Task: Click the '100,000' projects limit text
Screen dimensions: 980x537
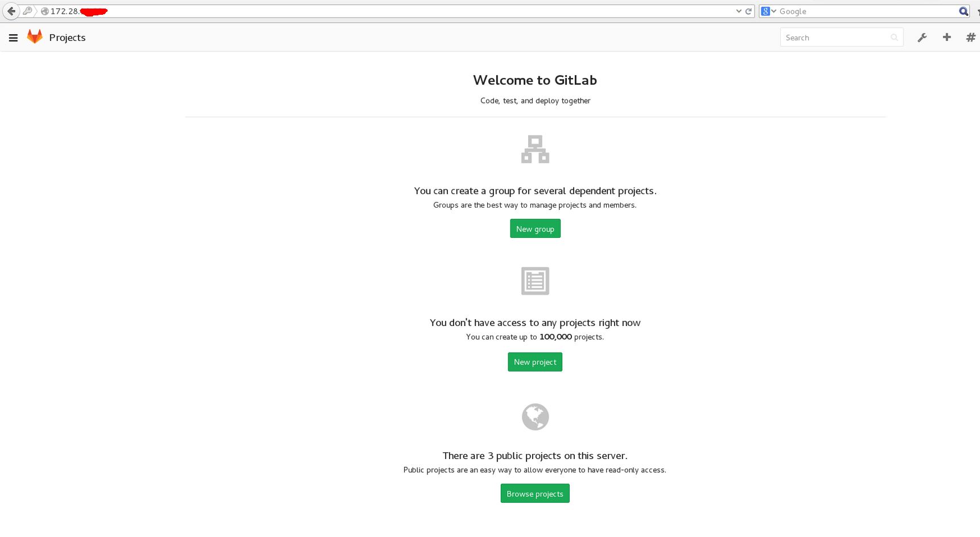Action: tap(555, 337)
